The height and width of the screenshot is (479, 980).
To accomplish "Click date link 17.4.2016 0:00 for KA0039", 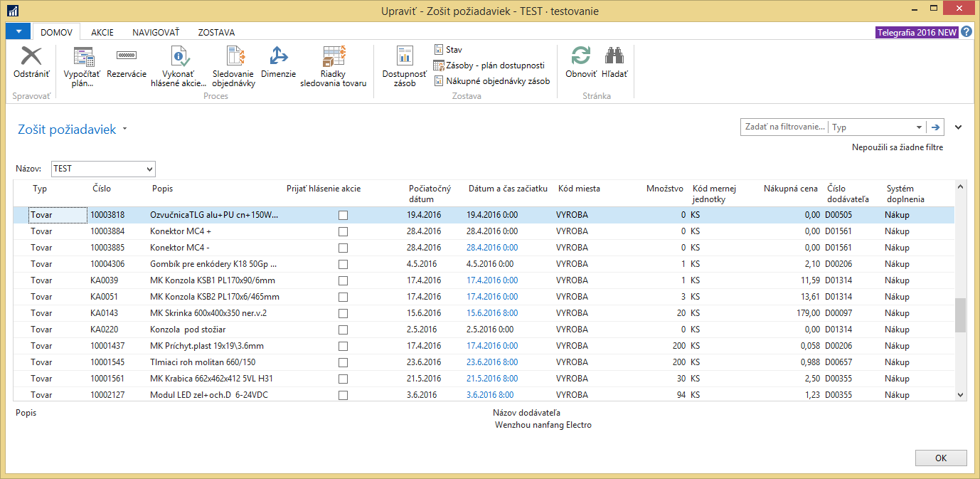I will tap(492, 280).
